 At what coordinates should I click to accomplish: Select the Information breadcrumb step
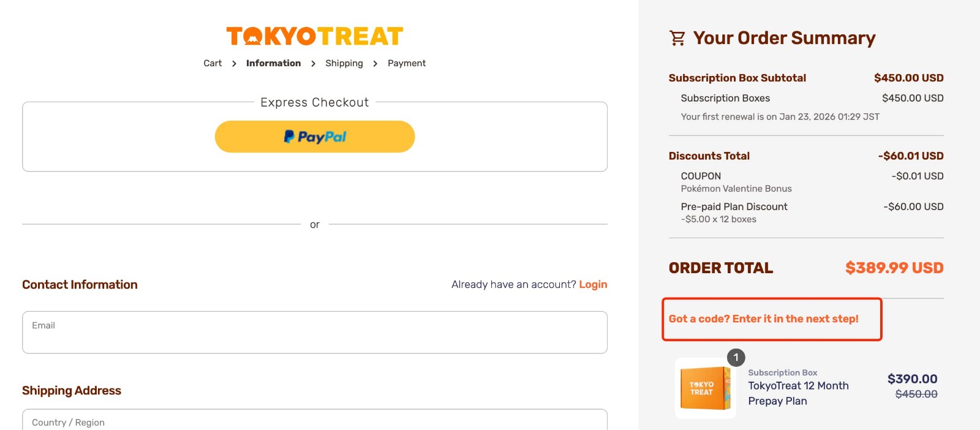coord(273,62)
